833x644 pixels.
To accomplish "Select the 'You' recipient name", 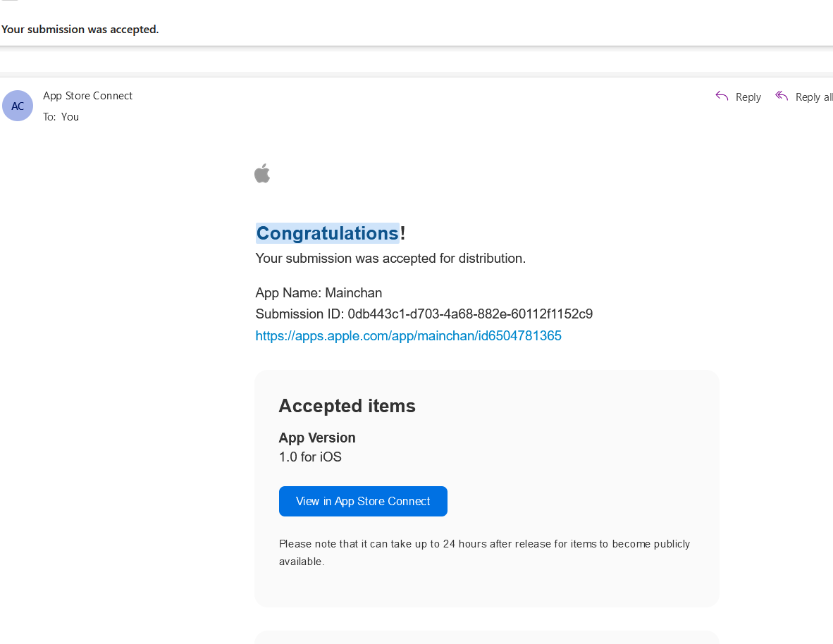I will (x=70, y=117).
